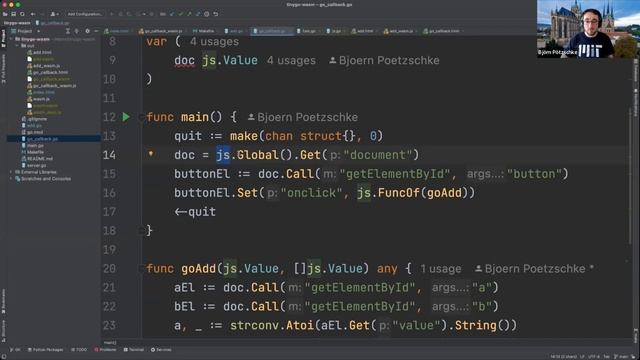This screenshot has width=640, height=360.
Task: Click the Git update project (blue arrow) icon
Action: pyautogui.click(x=171, y=14)
